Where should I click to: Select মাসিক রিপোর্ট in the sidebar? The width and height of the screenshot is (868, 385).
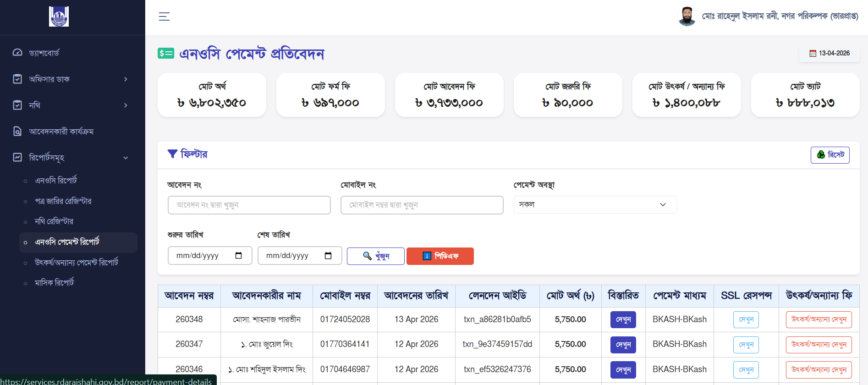point(54,283)
